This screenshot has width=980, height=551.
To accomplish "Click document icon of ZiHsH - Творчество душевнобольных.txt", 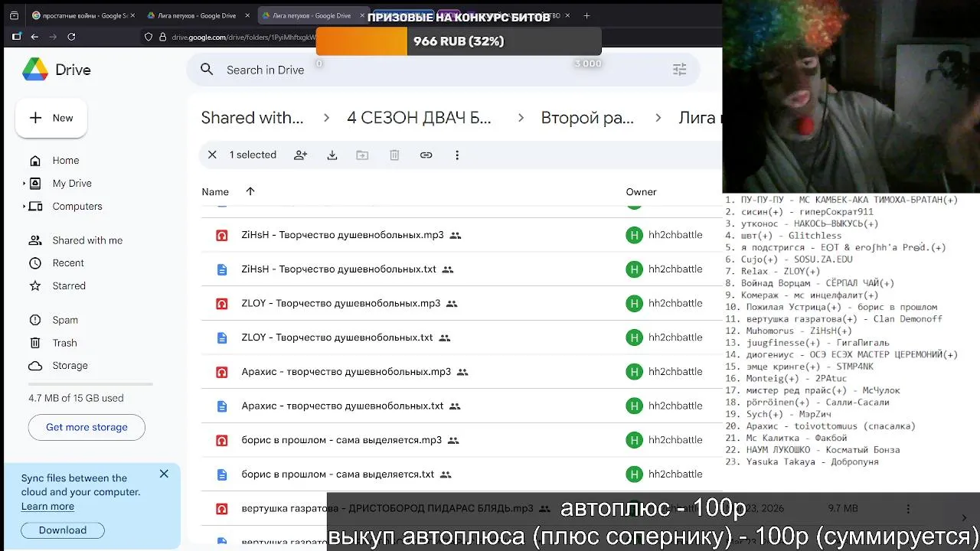I will [x=222, y=269].
